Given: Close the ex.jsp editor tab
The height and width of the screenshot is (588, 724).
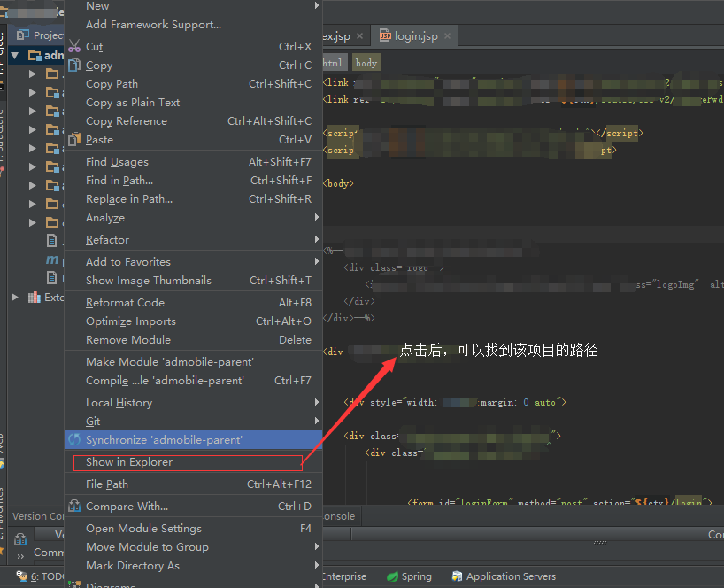Looking at the screenshot, I should coord(359,36).
